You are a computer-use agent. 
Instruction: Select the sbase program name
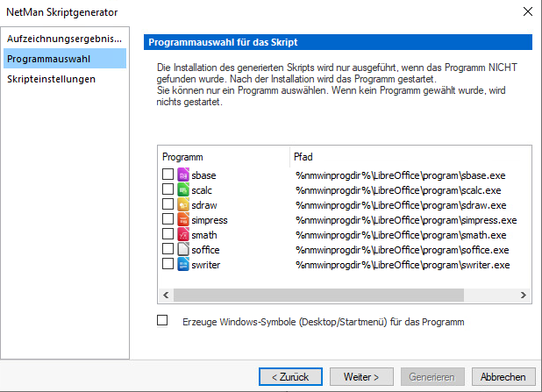[203, 175]
